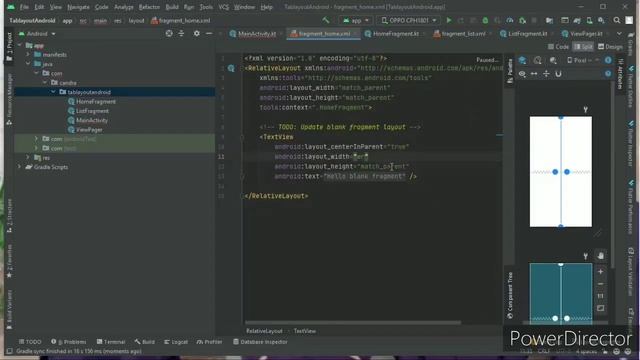Open the TODO tool window
This screenshot has width=640, height=360.
[30, 342]
